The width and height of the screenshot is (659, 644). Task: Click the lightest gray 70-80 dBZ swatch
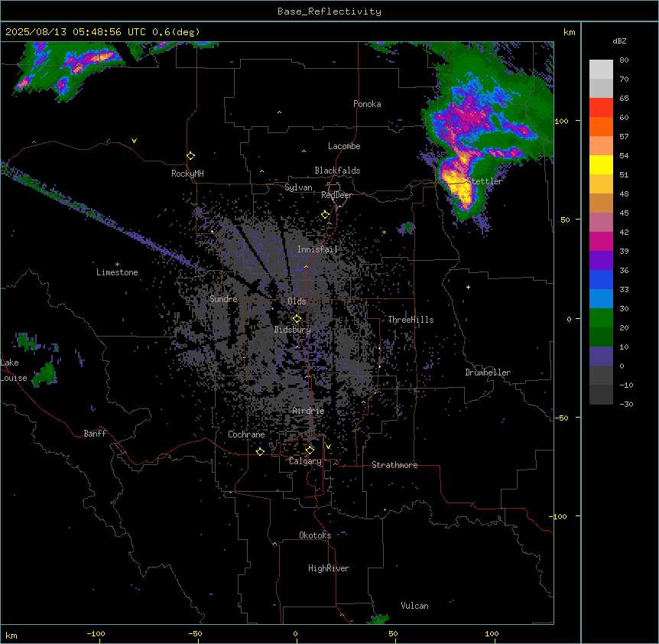[601, 70]
